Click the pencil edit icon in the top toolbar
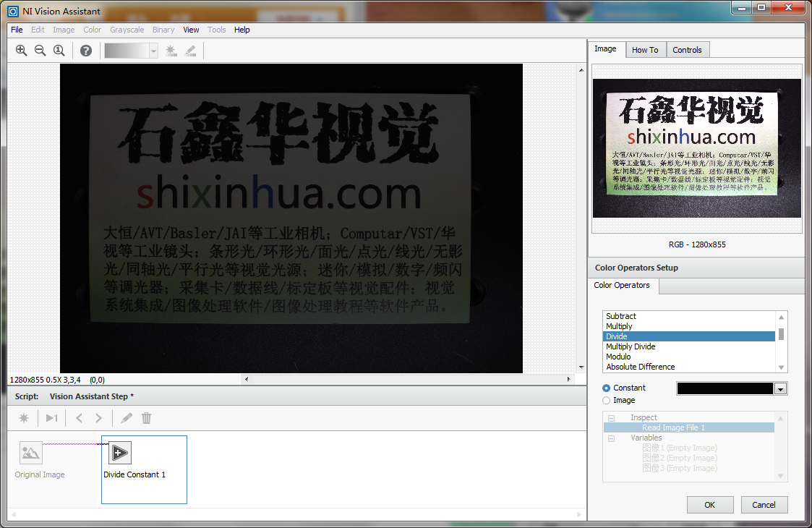The width and height of the screenshot is (812, 528). [191, 50]
